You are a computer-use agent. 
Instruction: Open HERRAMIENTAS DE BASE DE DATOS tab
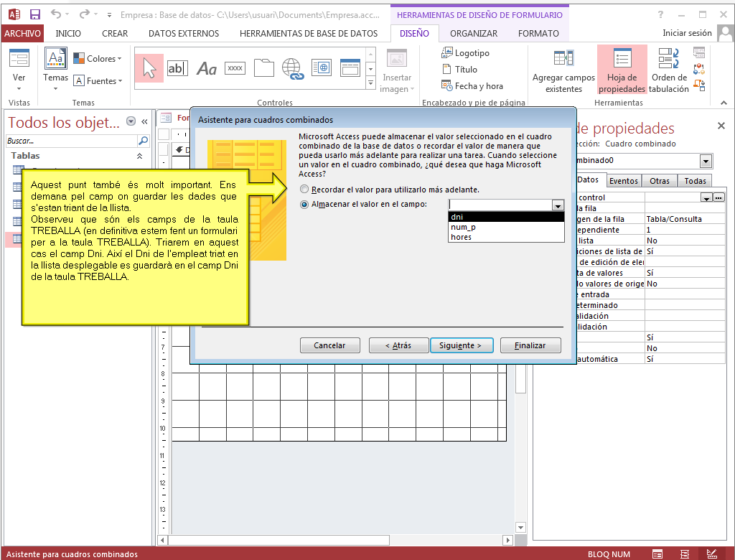pyautogui.click(x=309, y=33)
